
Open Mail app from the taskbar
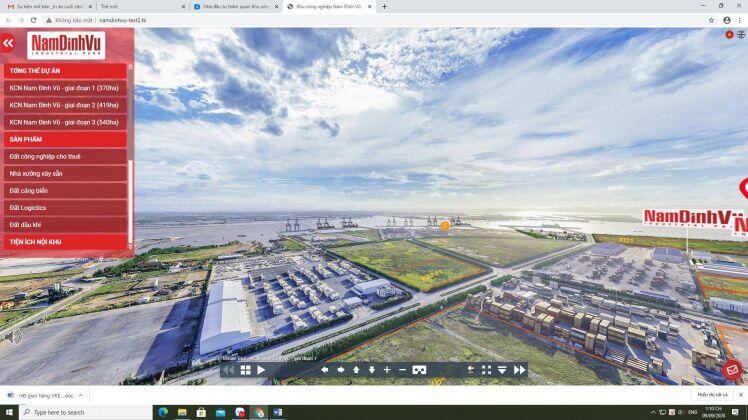(220, 412)
